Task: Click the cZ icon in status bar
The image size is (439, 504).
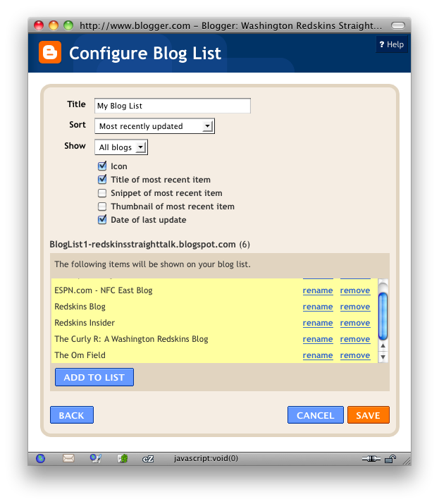Action: coord(148,459)
